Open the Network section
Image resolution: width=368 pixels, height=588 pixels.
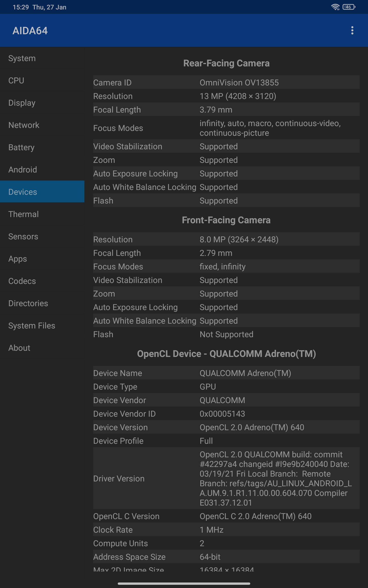pos(42,125)
